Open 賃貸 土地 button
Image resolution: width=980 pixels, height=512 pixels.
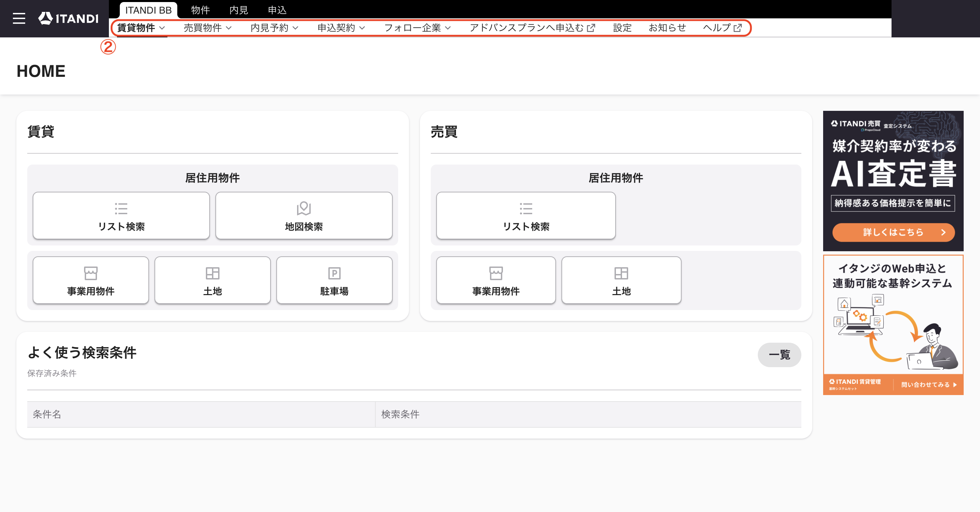tap(213, 280)
